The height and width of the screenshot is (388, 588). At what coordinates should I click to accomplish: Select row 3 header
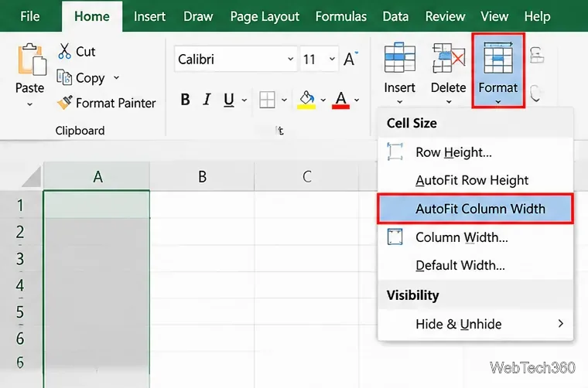click(21, 258)
